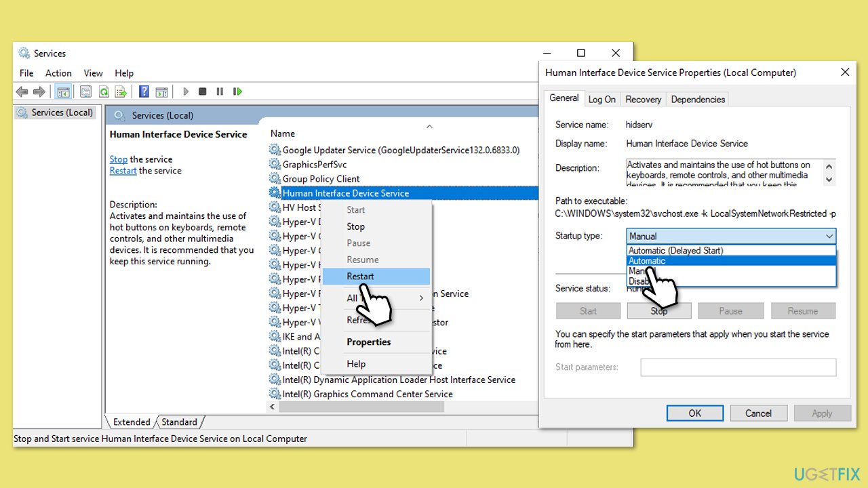Switch to the Log On tab
The width and height of the screenshot is (868, 488).
point(602,99)
